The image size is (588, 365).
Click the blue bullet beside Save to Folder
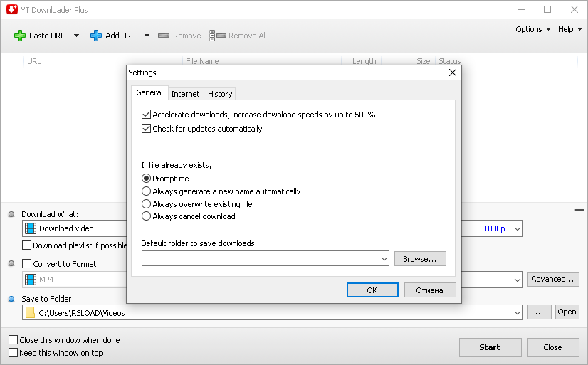[x=11, y=299]
